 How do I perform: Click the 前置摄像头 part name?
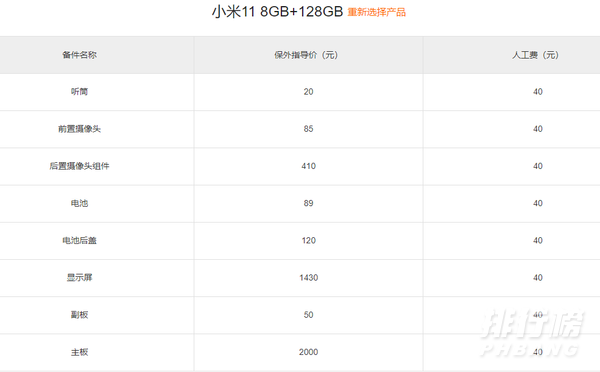point(80,129)
